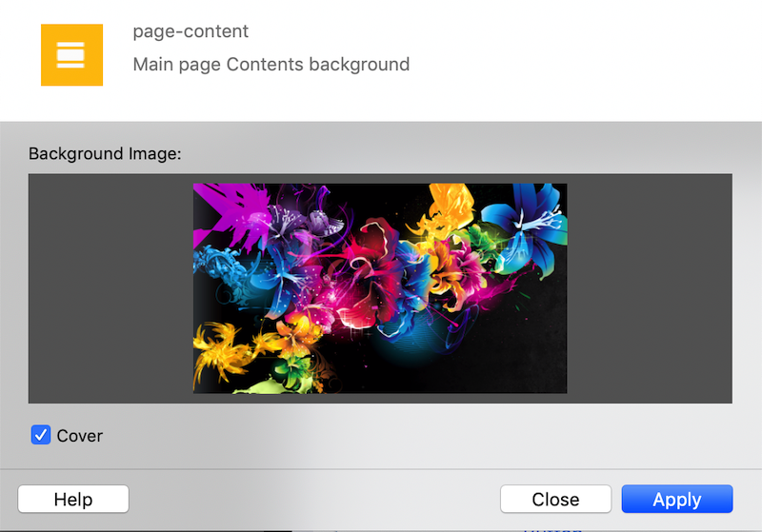
Task: Click the empty dark area right of the image
Action: click(x=648, y=288)
